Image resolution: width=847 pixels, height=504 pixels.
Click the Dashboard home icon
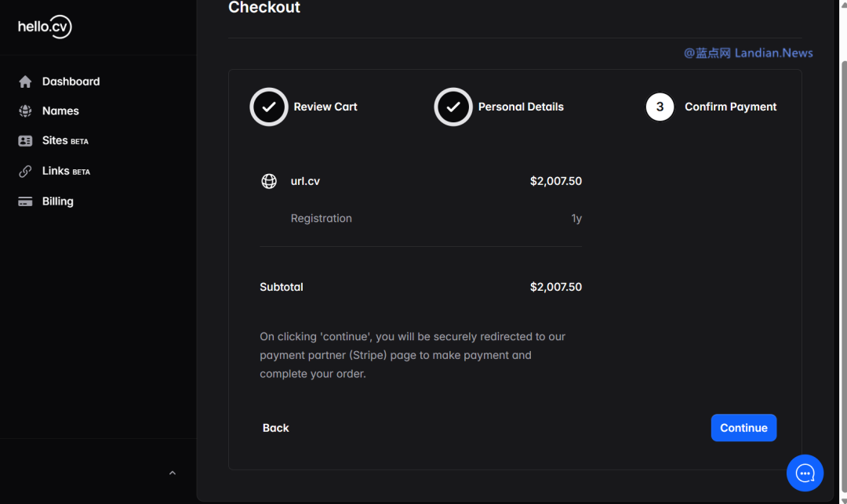click(x=25, y=82)
